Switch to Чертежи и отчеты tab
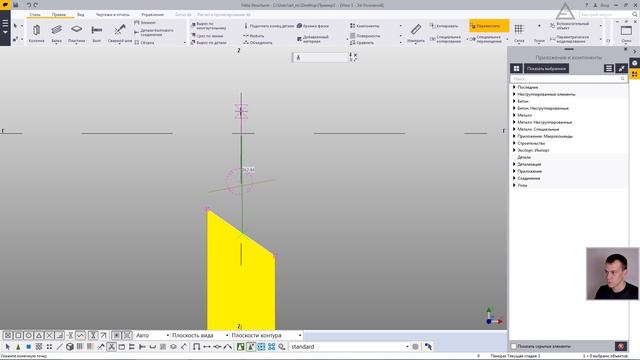This screenshot has width=640, height=360. pos(113,14)
